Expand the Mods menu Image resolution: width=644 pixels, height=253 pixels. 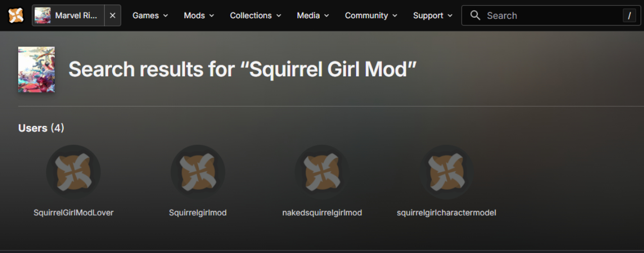tap(199, 16)
